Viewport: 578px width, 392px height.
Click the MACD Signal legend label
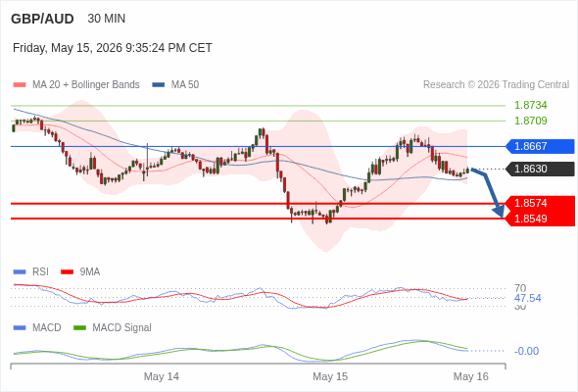point(122,328)
